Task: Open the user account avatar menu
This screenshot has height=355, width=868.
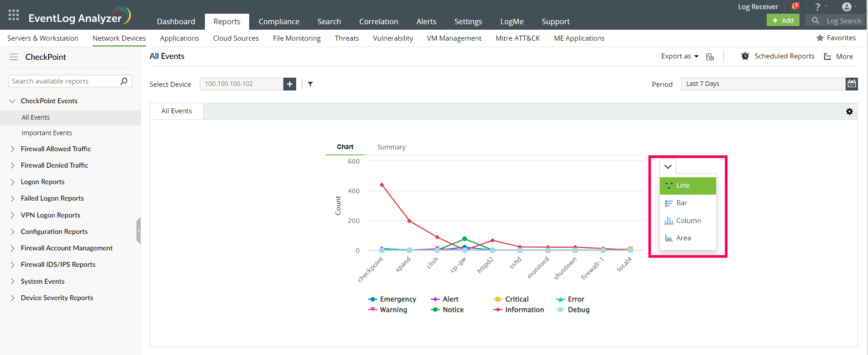Action: (x=847, y=7)
